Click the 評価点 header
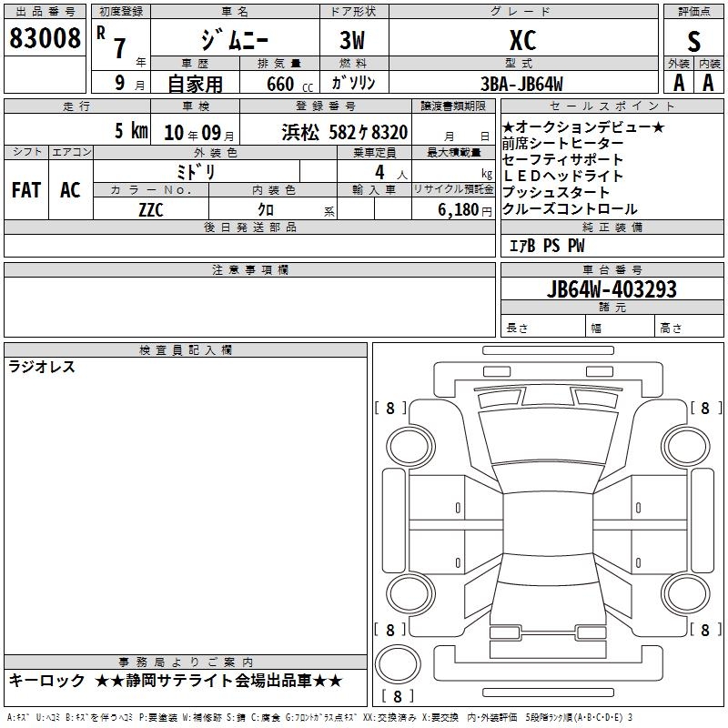The image size is (728, 728). [x=693, y=11]
